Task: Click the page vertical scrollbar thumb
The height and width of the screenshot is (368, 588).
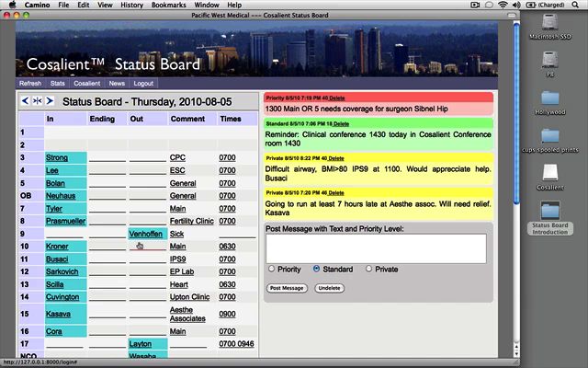Action: [x=516, y=112]
